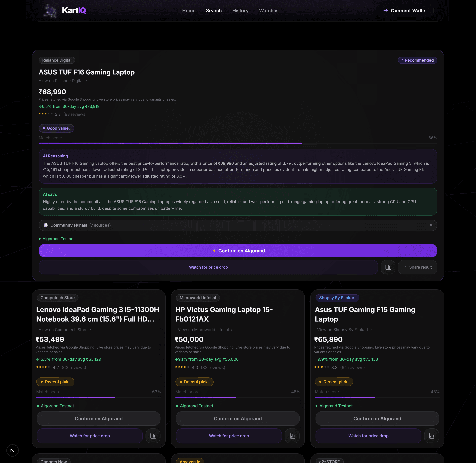This screenshot has height=463, width=476.
Task: Follow the View on Reliance Digital link
Action: tap(63, 81)
